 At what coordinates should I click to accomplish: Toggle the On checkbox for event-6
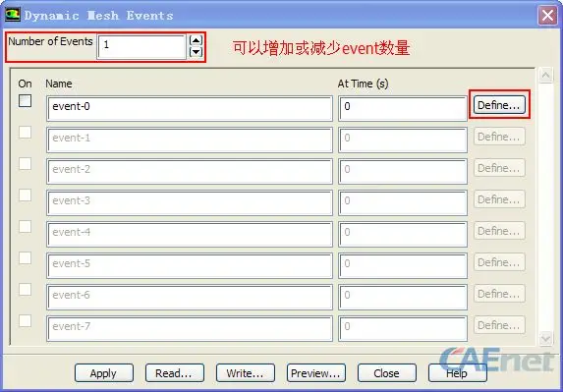tap(26, 289)
